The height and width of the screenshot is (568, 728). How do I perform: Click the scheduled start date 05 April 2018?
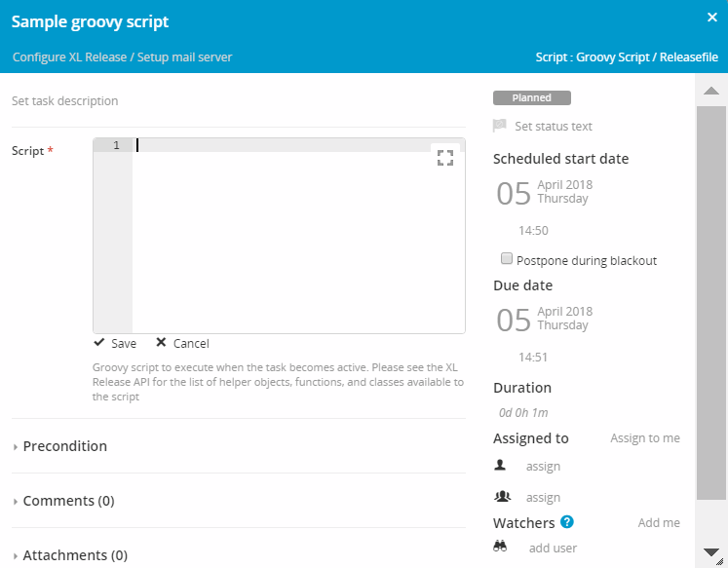point(545,192)
